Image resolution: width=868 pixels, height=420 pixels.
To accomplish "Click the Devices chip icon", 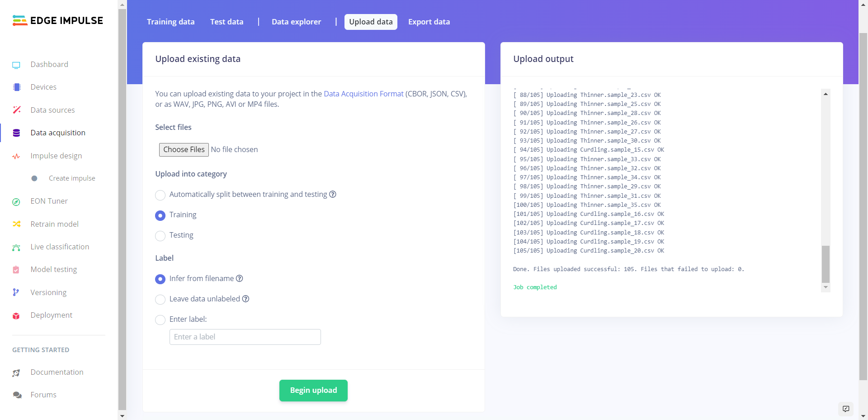I will (17, 87).
